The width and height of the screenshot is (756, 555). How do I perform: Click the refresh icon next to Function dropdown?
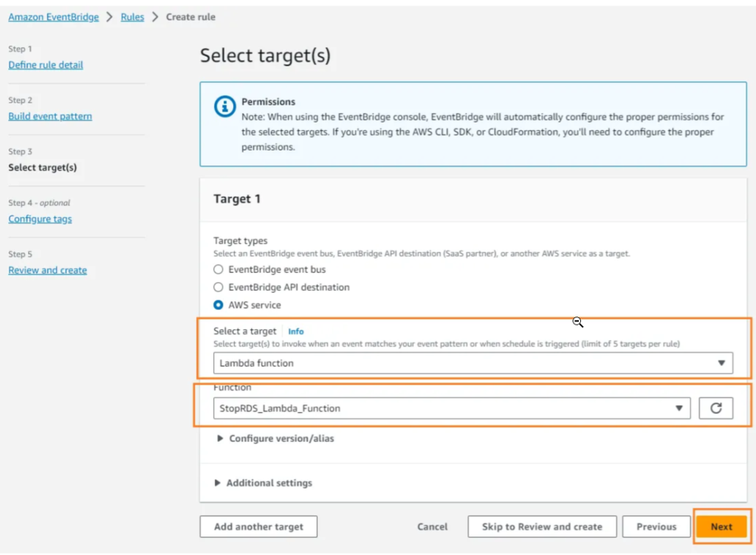pyautogui.click(x=715, y=407)
